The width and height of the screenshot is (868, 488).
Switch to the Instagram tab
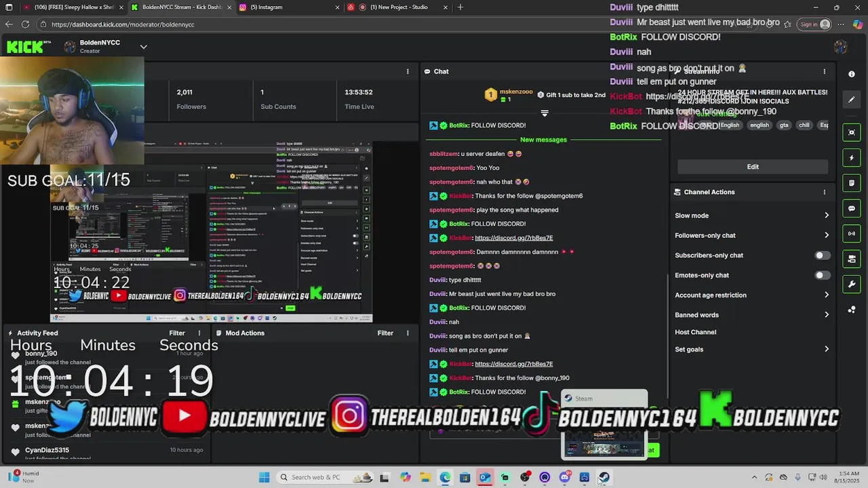tap(288, 7)
